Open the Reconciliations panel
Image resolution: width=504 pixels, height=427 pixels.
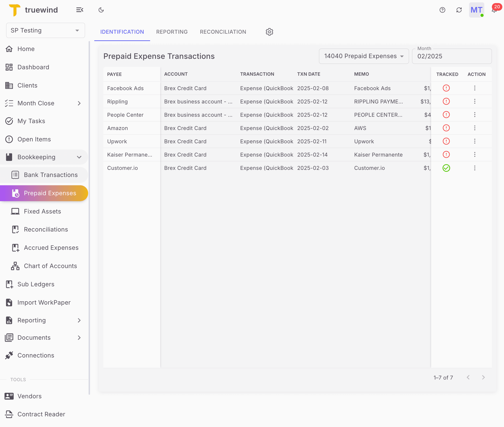click(x=46, y=229)
